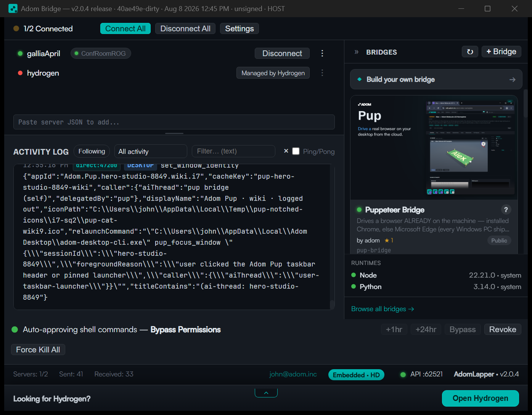Click the Python runtime row
Image resolution: width=532 pixels, height=415 pixels.
[x=436, y=287]
